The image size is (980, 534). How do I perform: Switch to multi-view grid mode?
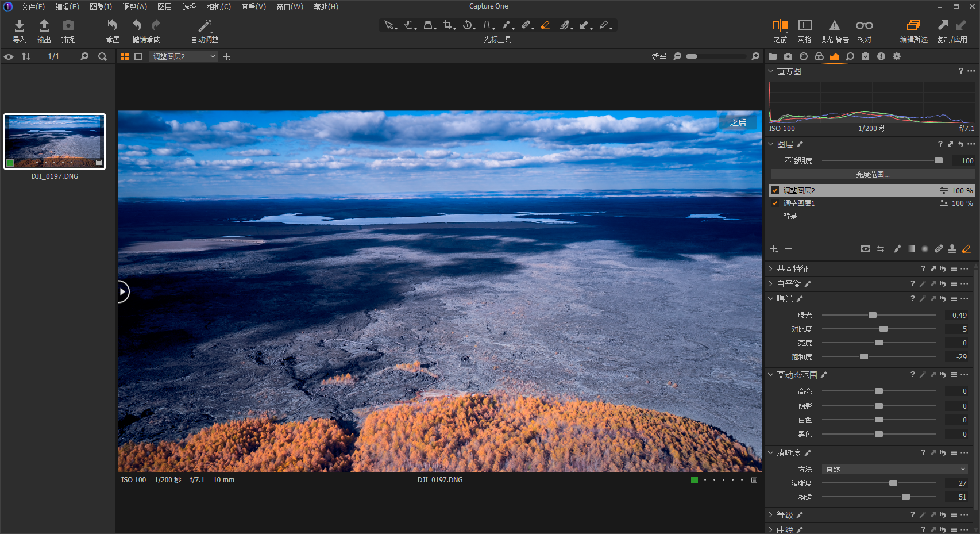point(124,56)
